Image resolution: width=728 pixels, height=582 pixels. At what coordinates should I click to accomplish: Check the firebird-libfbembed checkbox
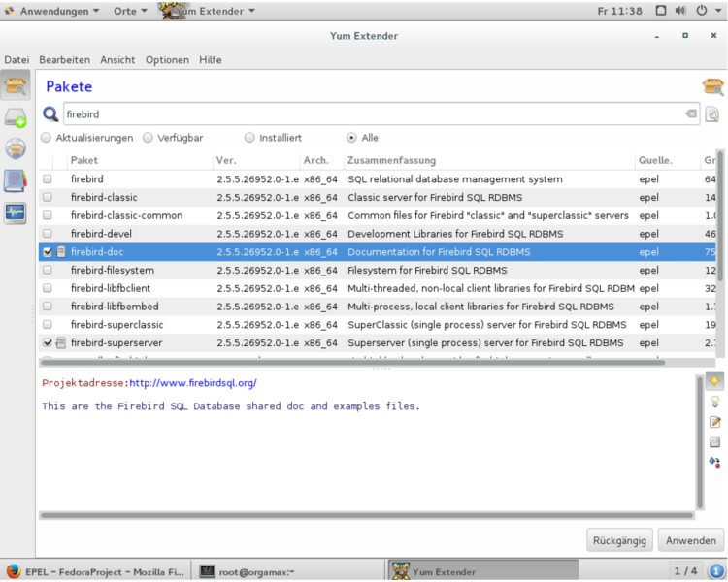(x=48, y=307)
